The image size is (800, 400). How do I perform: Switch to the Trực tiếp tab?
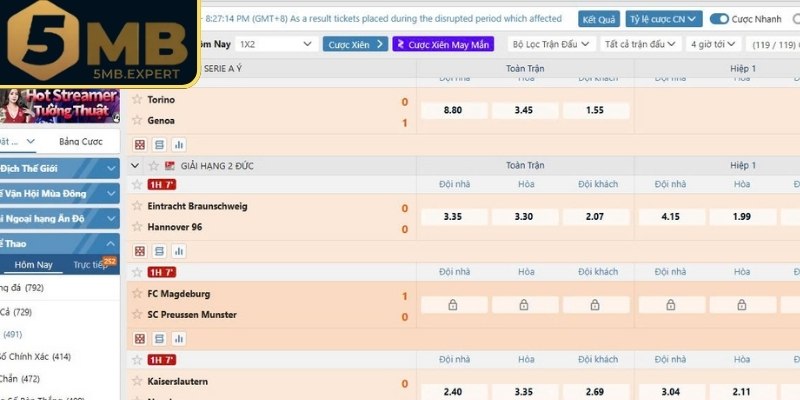90,265
